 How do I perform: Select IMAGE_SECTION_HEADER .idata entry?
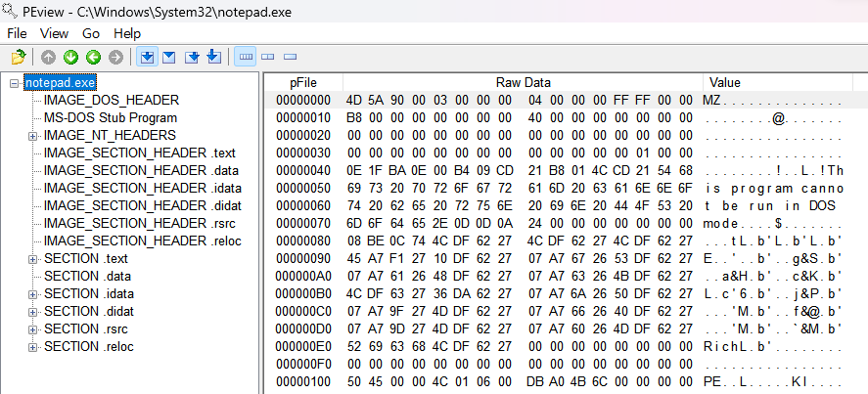tap(143, 188)
